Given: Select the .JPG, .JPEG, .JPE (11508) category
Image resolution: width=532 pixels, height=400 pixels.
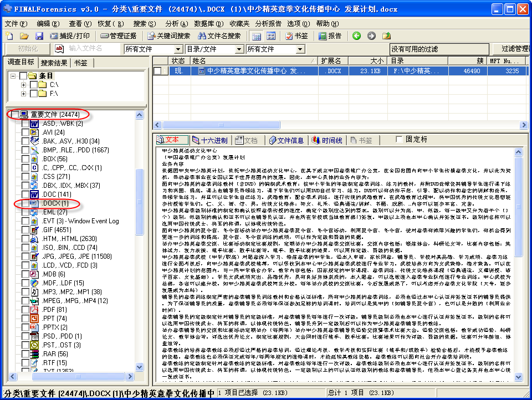Looking at the screenshot, I should pyautogui.click(x=76, y=257).
